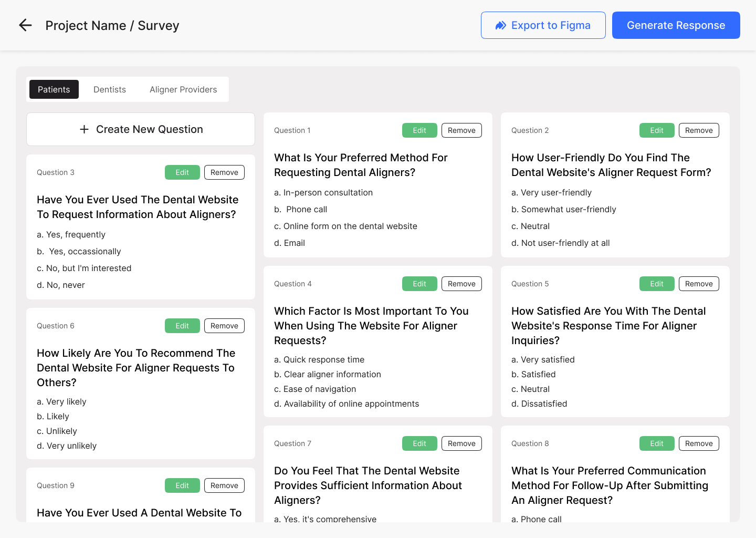Click Generate Response button
The height and width of the screenshot is (538, 756).
click(676, 25)
